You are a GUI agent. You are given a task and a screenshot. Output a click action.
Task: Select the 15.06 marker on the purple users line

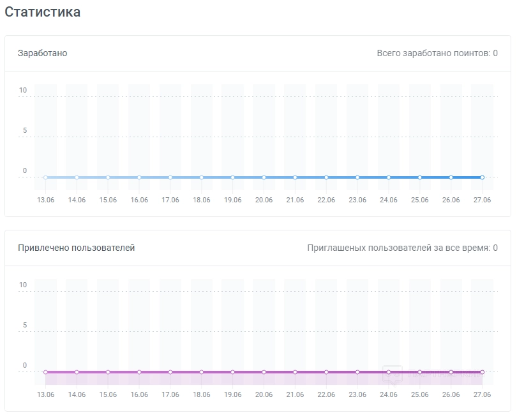(108, 371)
